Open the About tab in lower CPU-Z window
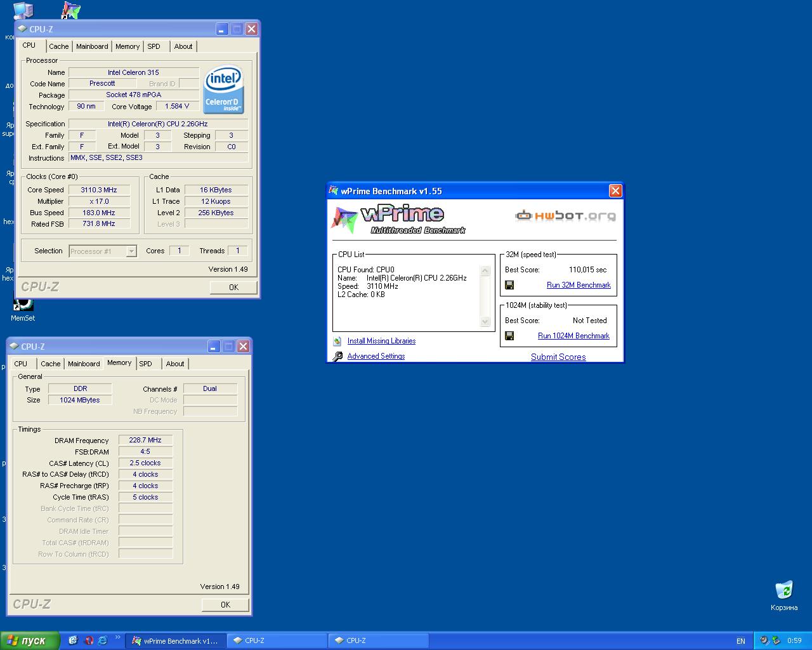 tap(175, 364)
